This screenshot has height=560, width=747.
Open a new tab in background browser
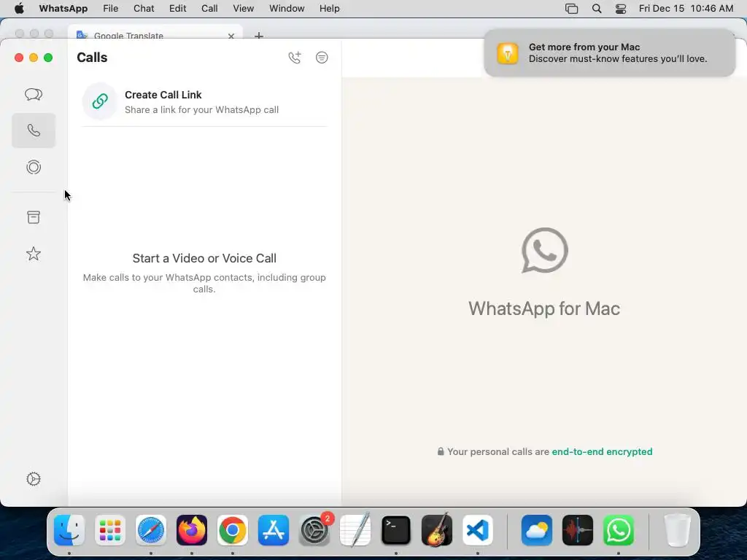(259, 35)
